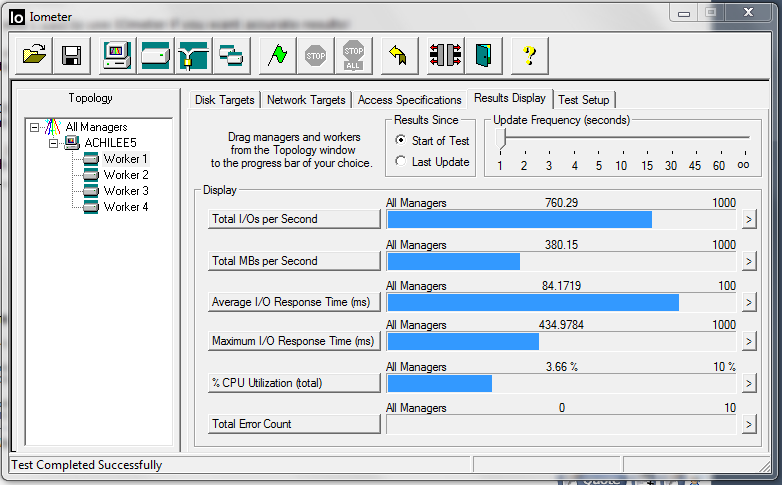The width and height of the screenshot is (782, 485).
Task: Click the Stop All tests icon
Action: click(x=353, y=55)
